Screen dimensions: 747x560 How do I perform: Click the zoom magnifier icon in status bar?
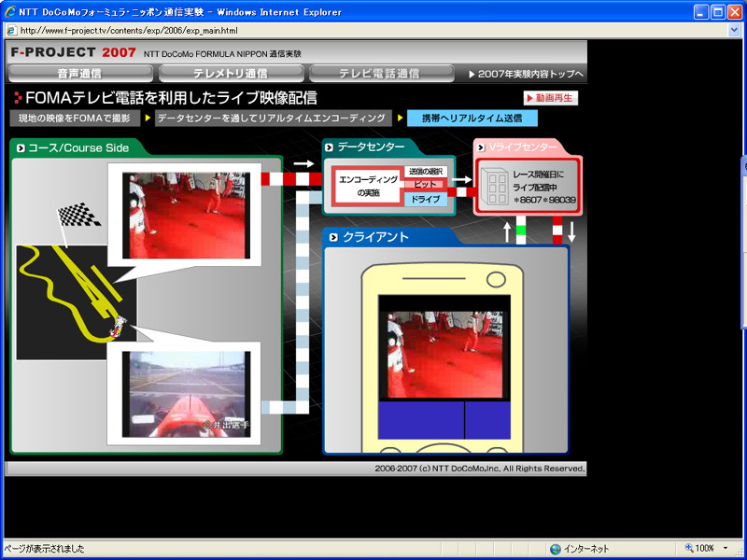pos(689,548)
